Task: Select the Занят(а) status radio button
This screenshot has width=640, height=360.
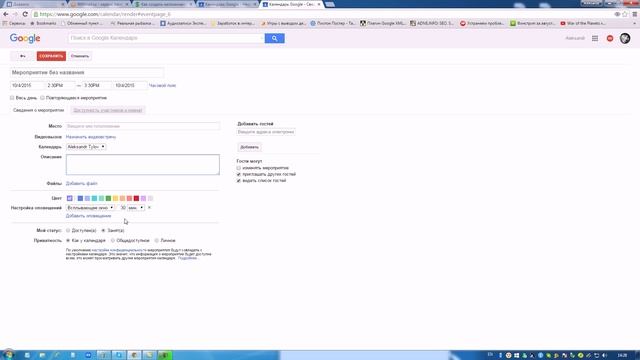Action: (103, 231)
